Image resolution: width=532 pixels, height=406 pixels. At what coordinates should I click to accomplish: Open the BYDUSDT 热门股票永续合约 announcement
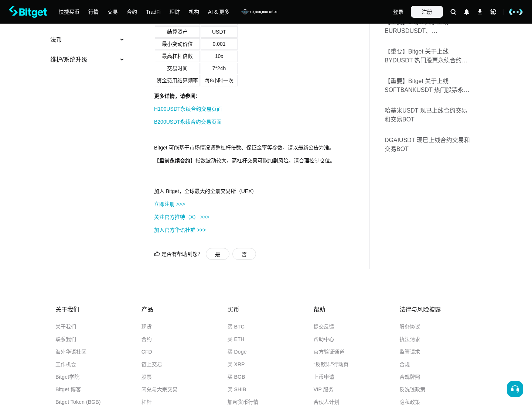click(x=426, y=56)
